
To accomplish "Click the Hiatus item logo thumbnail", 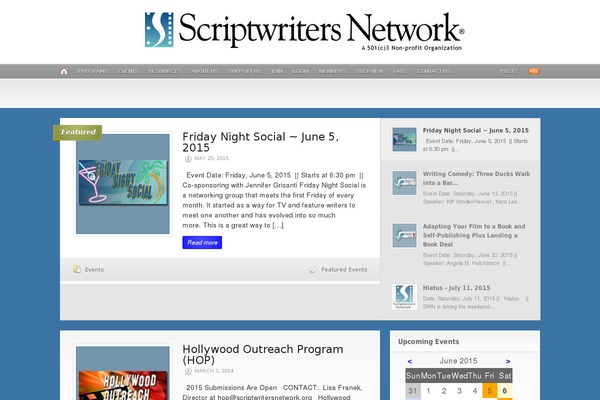I will [404, 297].
